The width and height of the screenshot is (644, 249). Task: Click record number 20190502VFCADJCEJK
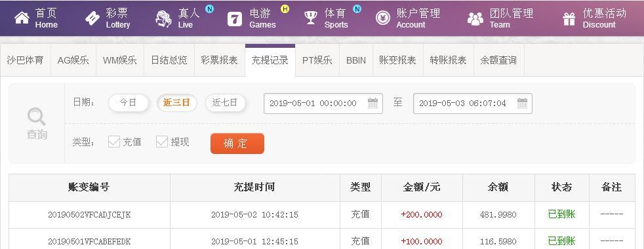89,214
